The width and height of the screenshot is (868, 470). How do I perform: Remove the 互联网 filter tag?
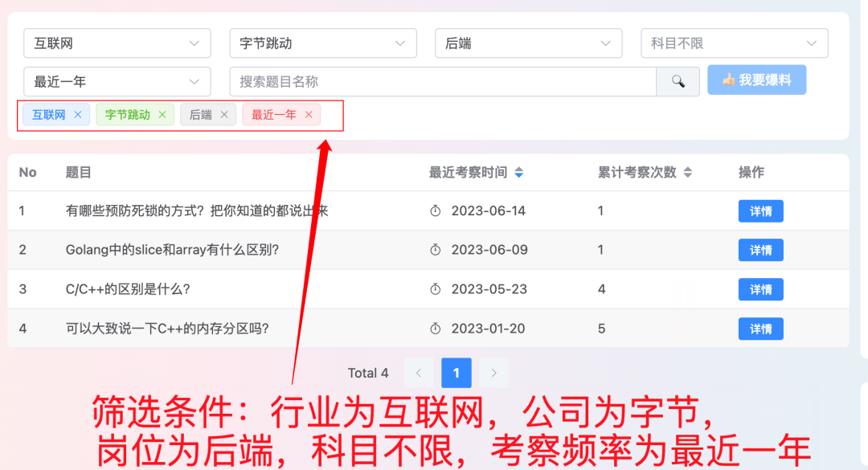[x=77, y=114]
